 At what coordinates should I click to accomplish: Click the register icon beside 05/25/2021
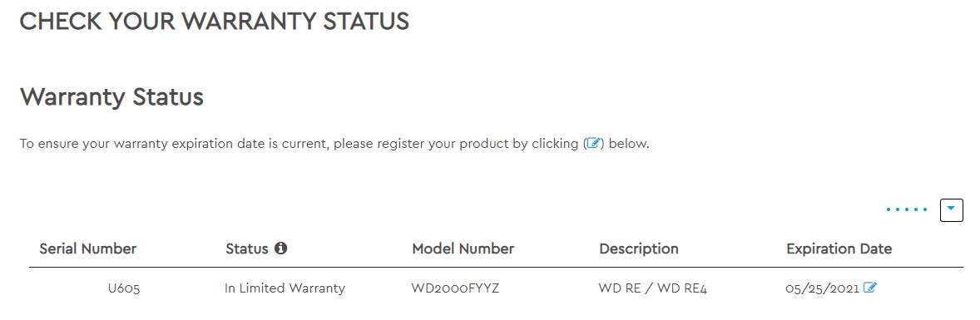(x=870, y=288)
